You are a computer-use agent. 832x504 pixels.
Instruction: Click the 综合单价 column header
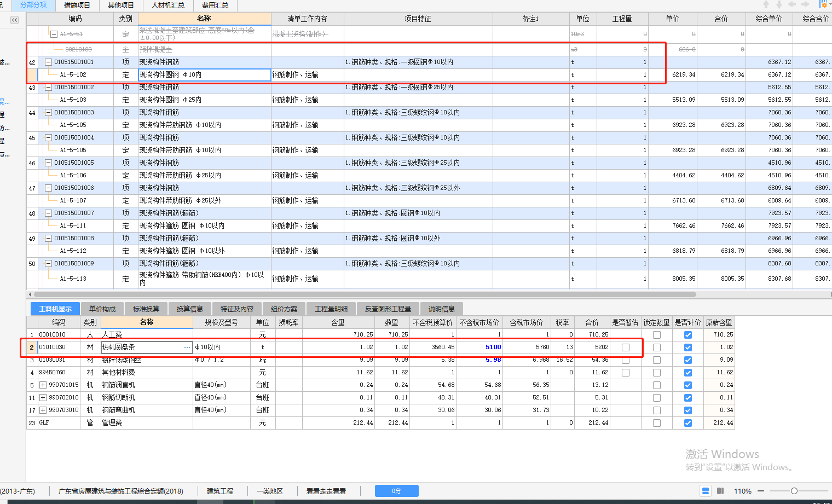(769, 19)
